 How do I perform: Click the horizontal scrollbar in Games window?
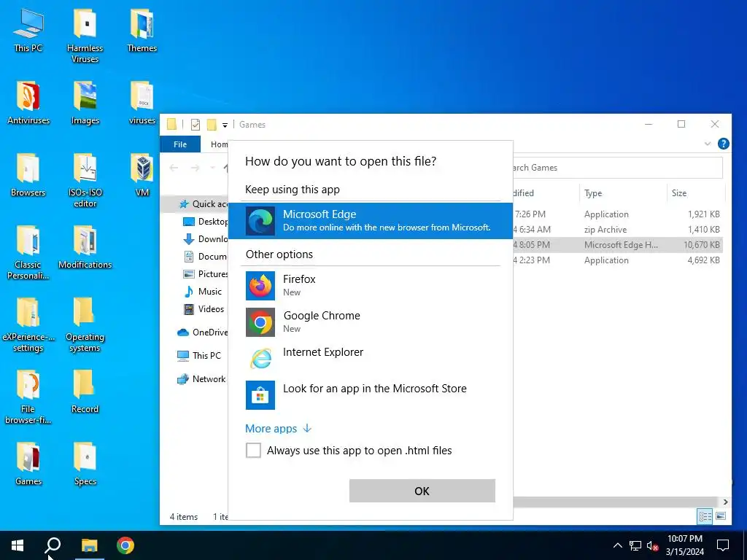point(614,502)
